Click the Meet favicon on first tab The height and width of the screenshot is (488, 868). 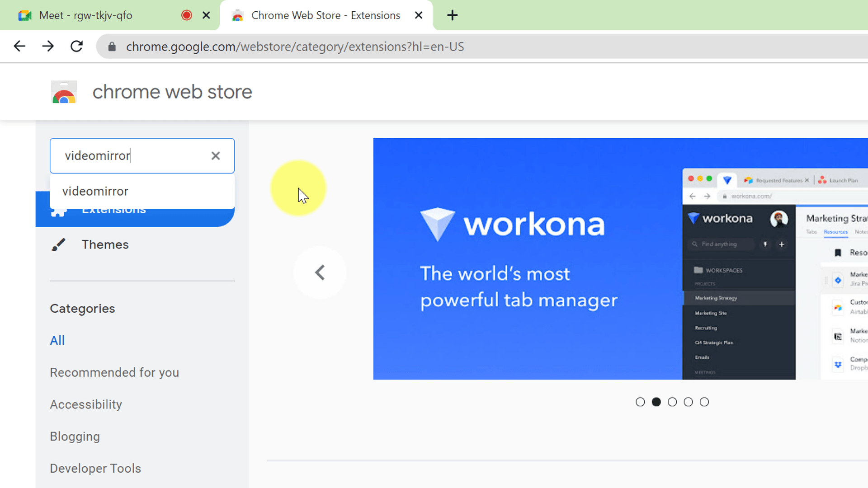pyautogui.click(x=25, y=15)
